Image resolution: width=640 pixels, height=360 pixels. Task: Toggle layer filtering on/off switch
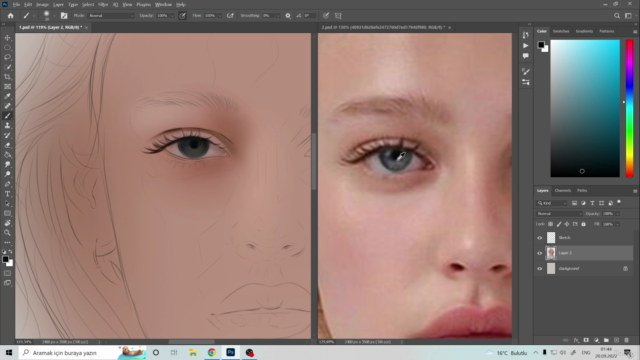(619, 202)
